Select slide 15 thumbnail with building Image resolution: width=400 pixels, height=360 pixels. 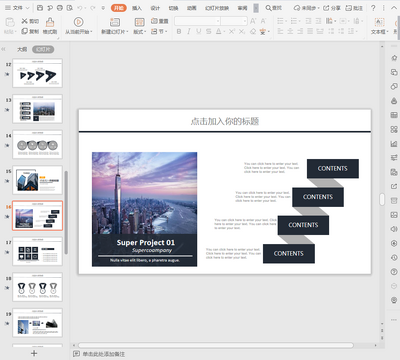pyautogui.click(x=37, y=180)
